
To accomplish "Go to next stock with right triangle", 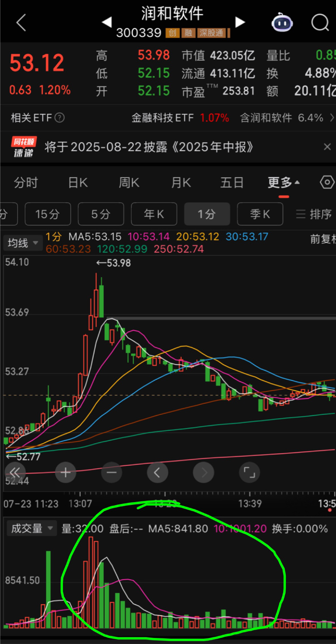I will pyautogui.click(x=240, y=22).
